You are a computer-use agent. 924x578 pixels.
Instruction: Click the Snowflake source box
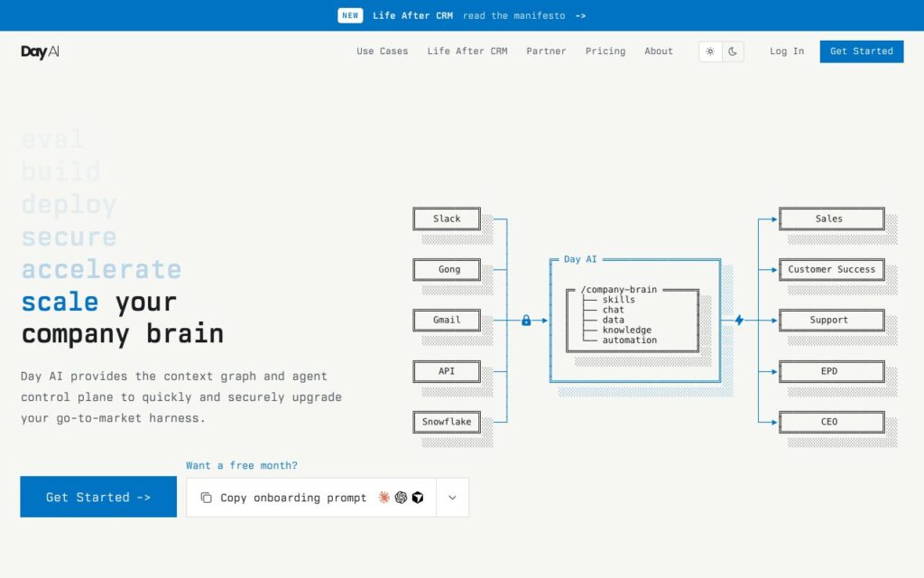click(447, 423)
